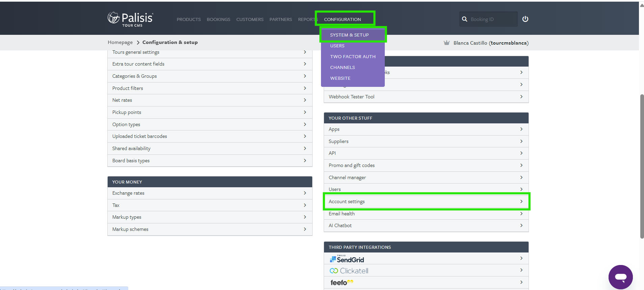Expand Tax row chevron
Screen dimensions: 644x290
305,205
